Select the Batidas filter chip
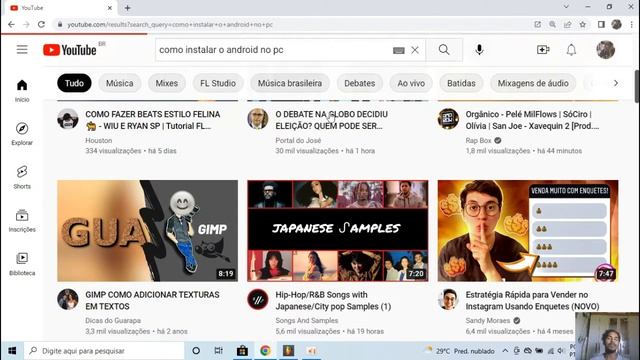This screenshot has height=360, width=640. click(x=461, y=83)
